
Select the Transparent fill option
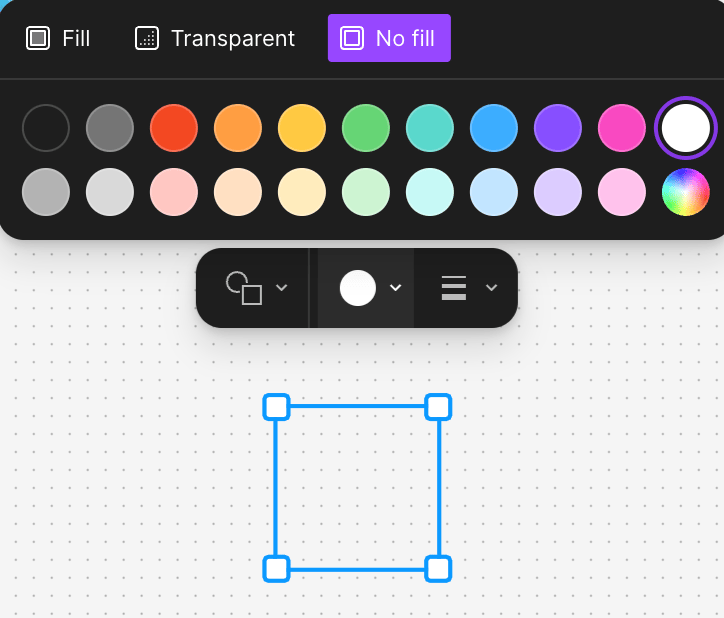click(x=215, y=38)
